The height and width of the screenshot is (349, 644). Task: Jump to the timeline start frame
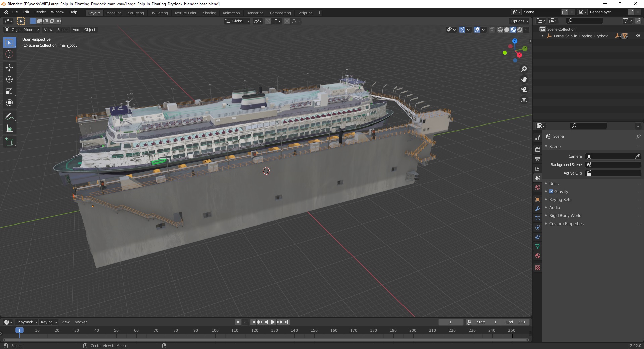(x=253, y=322)
